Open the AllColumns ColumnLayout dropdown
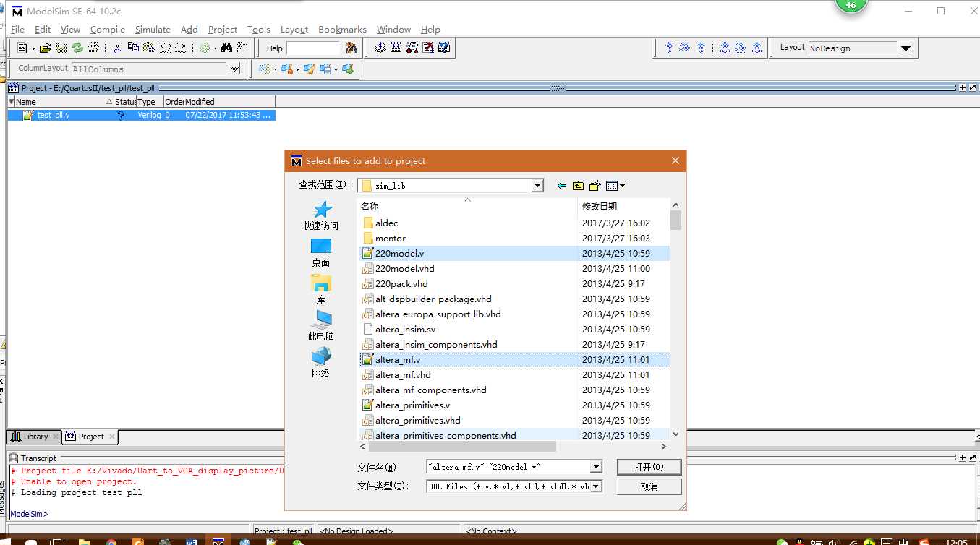Image resolution: width=980 pixels, height=545 pixels. click(234, 69)
